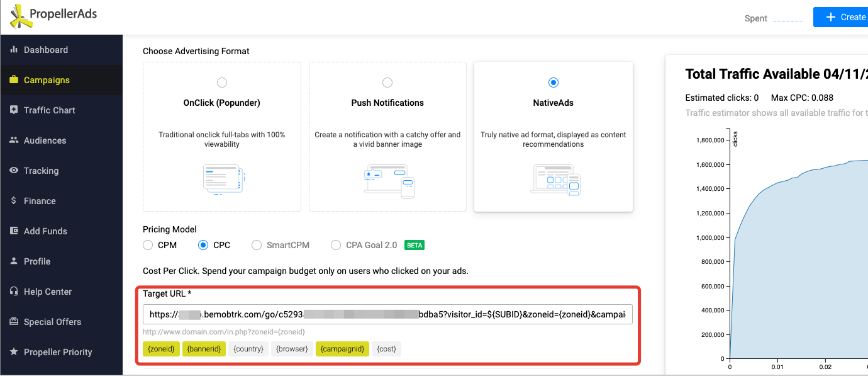Screen dimensions: 868x376
Task: Click the Traffic Chart sidebar icon
Action: pos(14,110)
